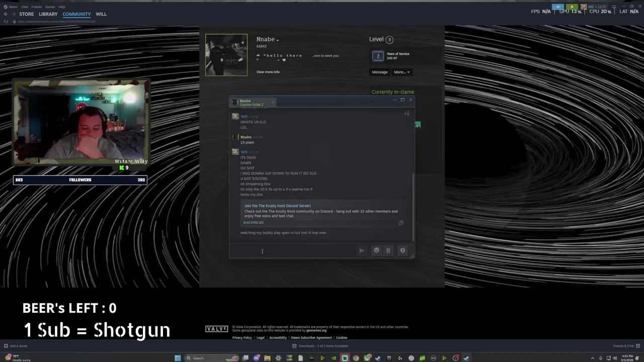The width and height of the screenshot is (644, 362).
Task: Click Nnabe's profile avatar image
Action: tap(226, 55)
